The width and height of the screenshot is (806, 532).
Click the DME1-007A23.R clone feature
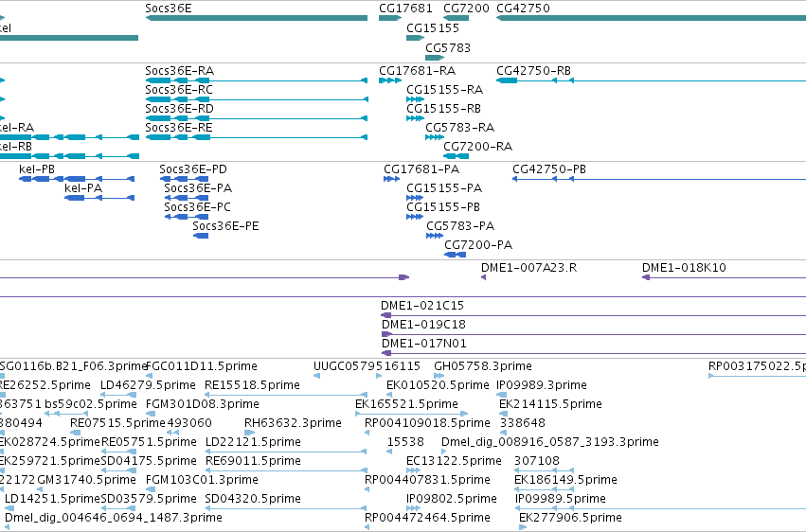click(x=484, y=277)
